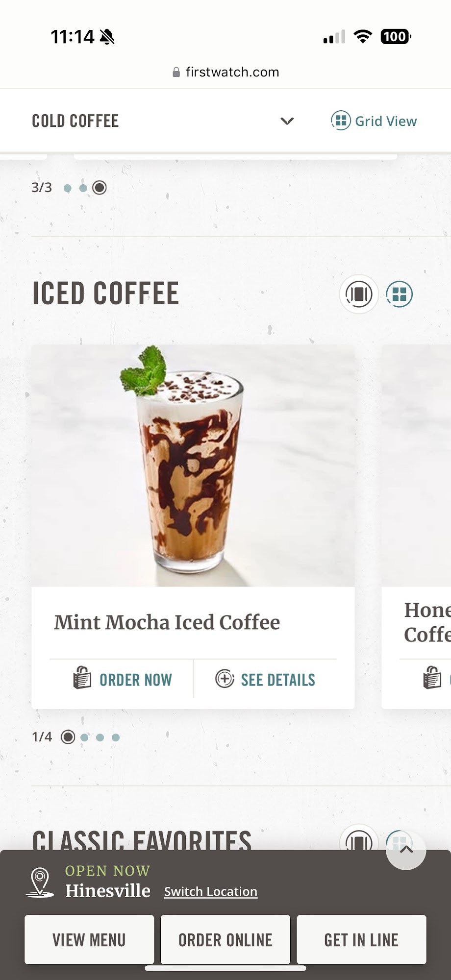This screenshot has width=451, height=980.
Task: Select second pagination dot in Iced Coffee
Action: coord(84,737)
